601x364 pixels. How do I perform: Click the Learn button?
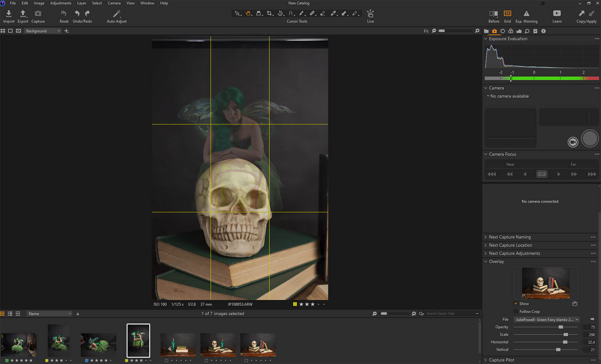pos(557,14)
